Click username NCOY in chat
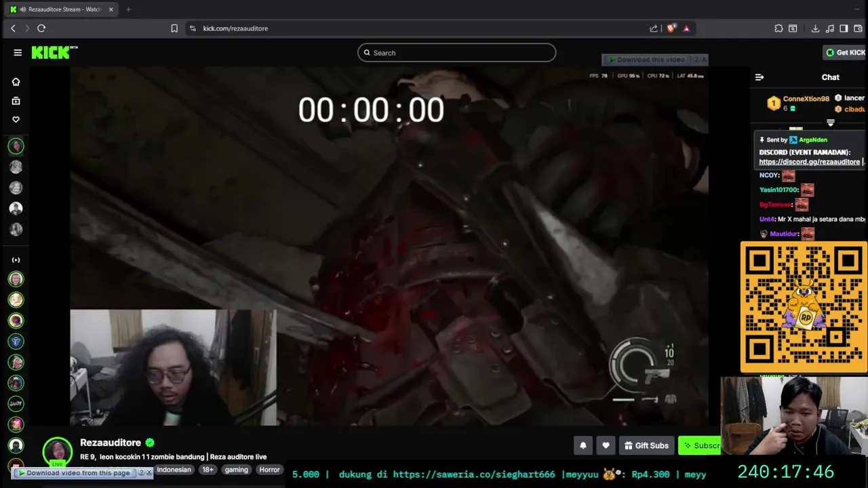The width and height of the screenshot is (868, 488). tap(768, 176)
